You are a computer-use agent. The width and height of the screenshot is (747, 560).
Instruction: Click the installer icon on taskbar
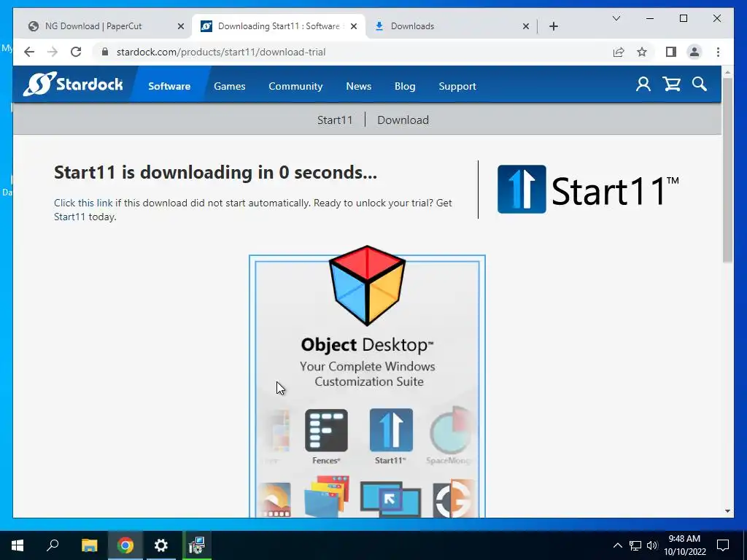click(x=196, y=545)
